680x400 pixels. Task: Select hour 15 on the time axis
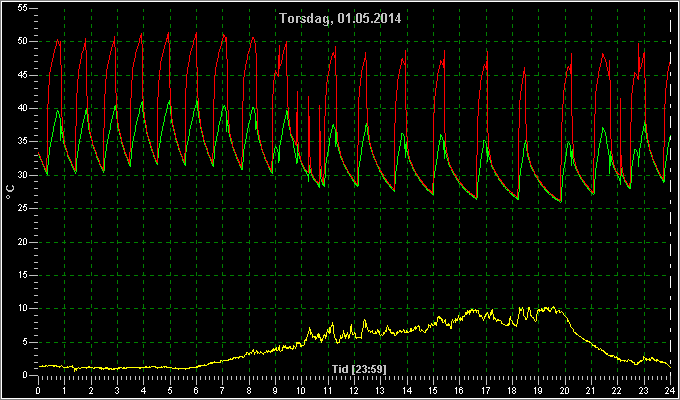[433, 389]
